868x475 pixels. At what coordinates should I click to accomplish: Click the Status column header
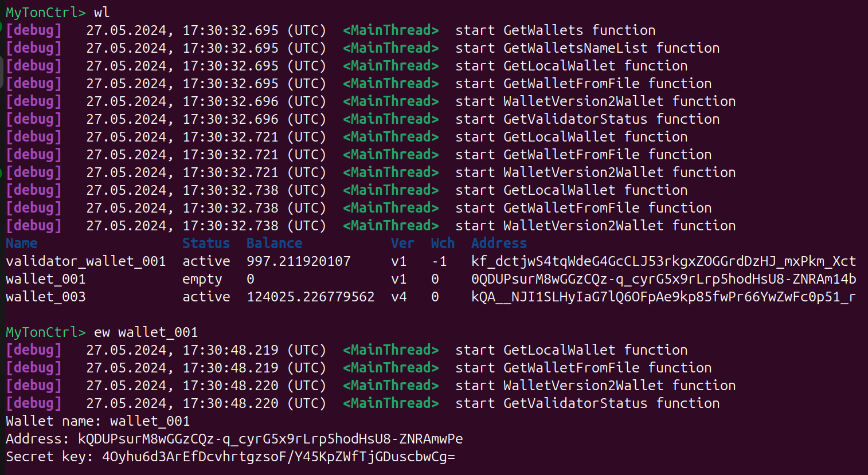(x=206, y=244)
